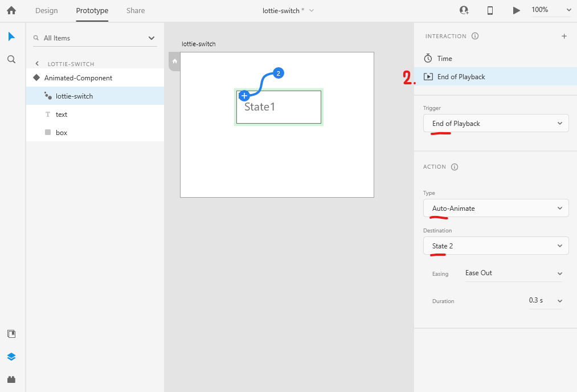Switch to the Share tab
This screenshot has width=577, height=392.
[x=135, y=10]
